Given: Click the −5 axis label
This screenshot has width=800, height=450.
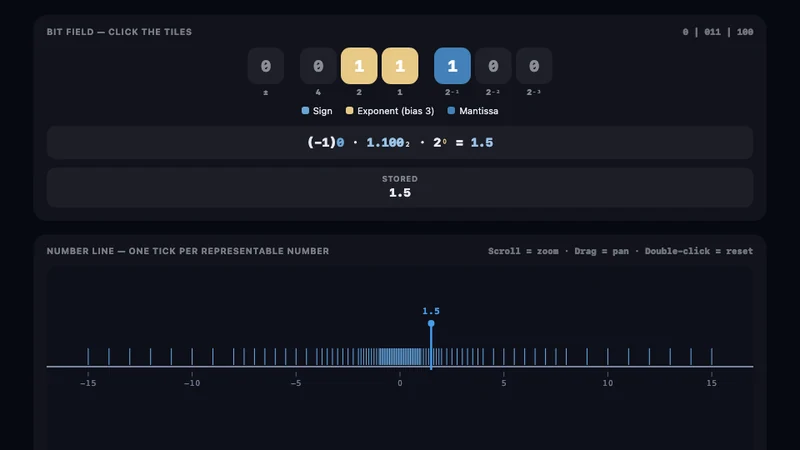Looking at the screenshot, I should point(296,383).
